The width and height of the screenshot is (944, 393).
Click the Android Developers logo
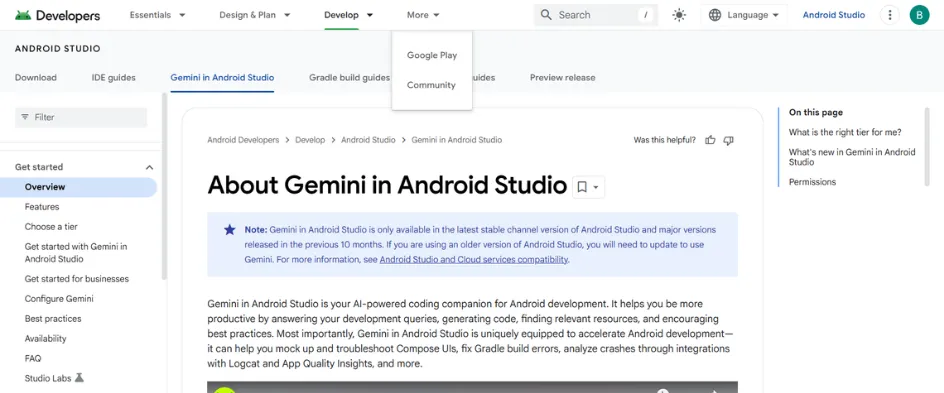[x=58, y=15]
